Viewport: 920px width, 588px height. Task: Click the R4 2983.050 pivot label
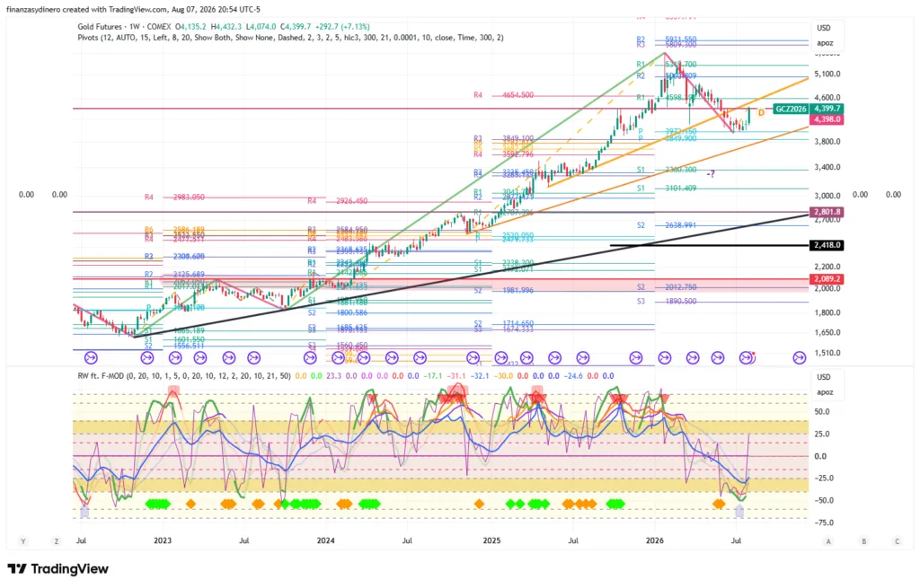(175, 197)
